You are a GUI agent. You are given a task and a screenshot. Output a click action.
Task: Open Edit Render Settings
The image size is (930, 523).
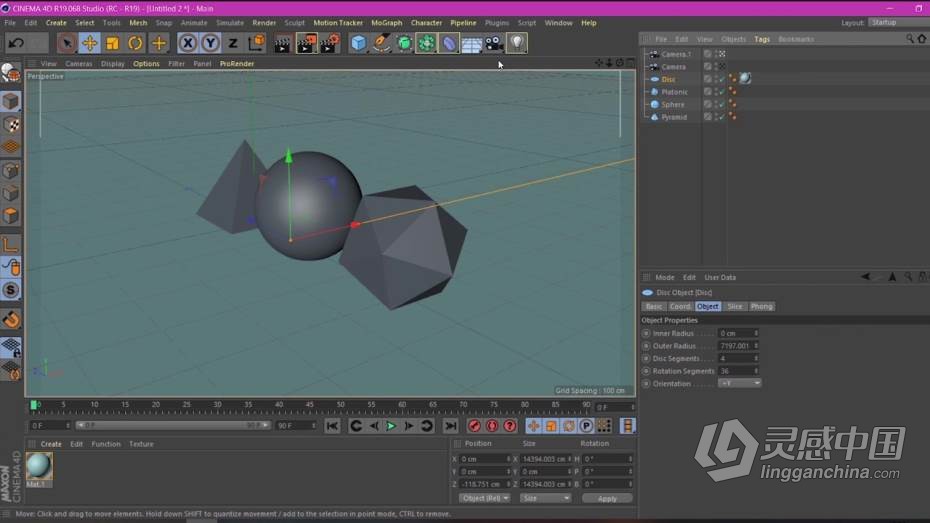pyautogui.click(x=330, y=43)
